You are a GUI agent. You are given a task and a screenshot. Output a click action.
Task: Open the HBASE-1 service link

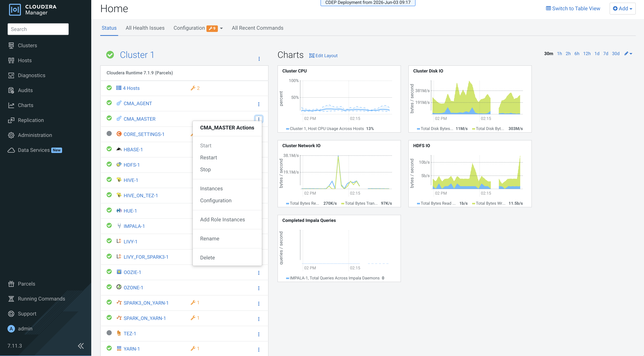coord(133,150)
